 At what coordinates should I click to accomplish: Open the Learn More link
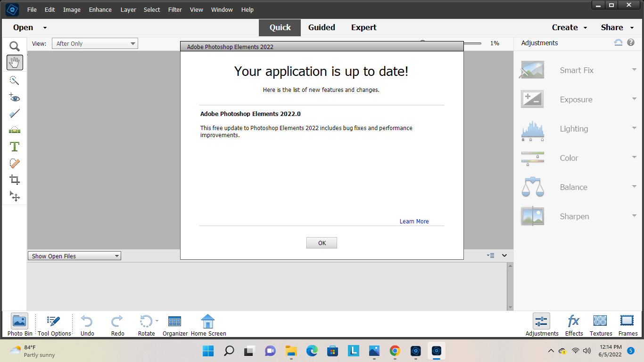[414, 221]
